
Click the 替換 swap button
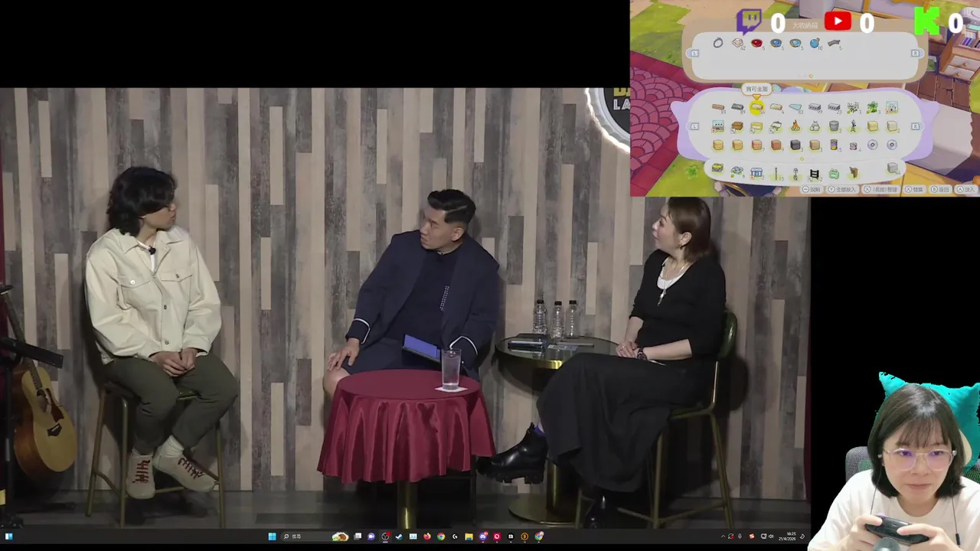[914, 189]
